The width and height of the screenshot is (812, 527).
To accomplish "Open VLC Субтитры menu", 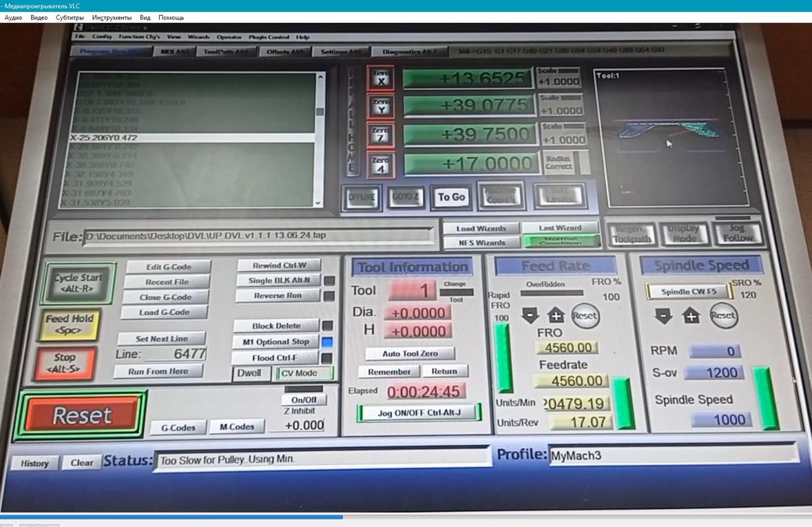I will 70,17.
